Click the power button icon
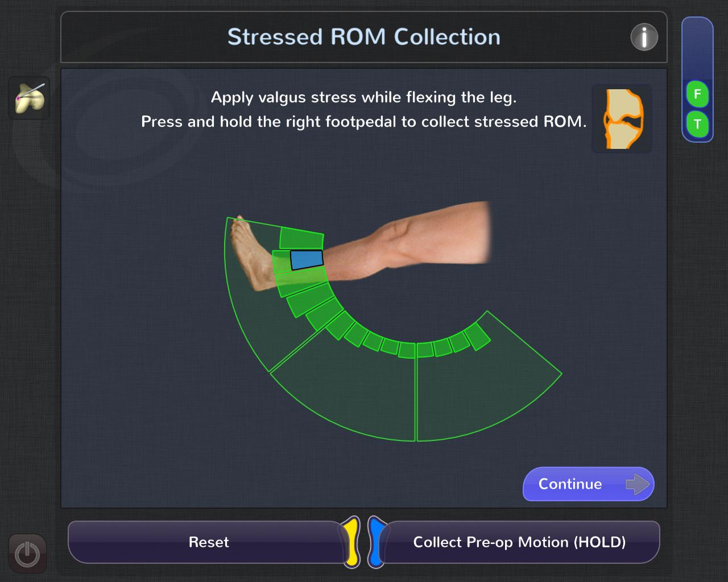Viewport: 728px width, 582px height. [27, 554]
